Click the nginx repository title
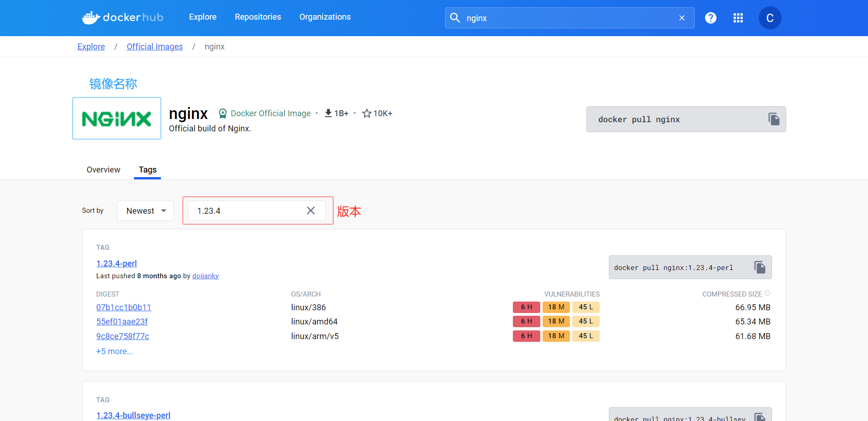This screenshot has width=868, height=421. tap(188, 113)
